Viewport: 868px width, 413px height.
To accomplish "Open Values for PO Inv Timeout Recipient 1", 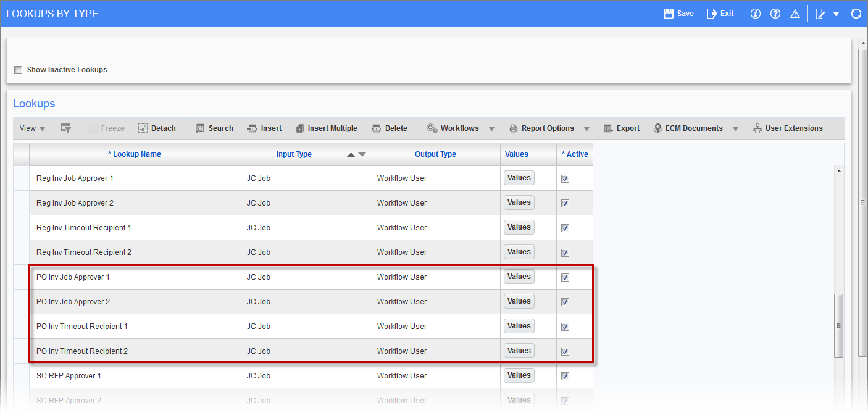I will 519,326.
